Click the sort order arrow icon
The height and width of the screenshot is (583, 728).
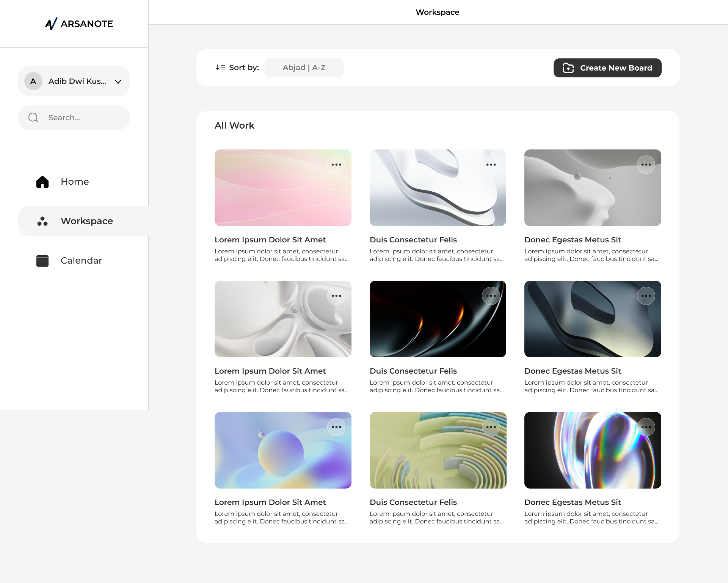(220, 68)
